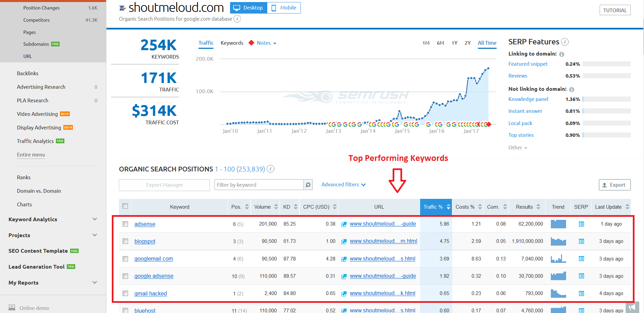The image size is (644, 313).
Task: View SERP snapshot icon for blogspot row
Action: [x=581, y=241]
